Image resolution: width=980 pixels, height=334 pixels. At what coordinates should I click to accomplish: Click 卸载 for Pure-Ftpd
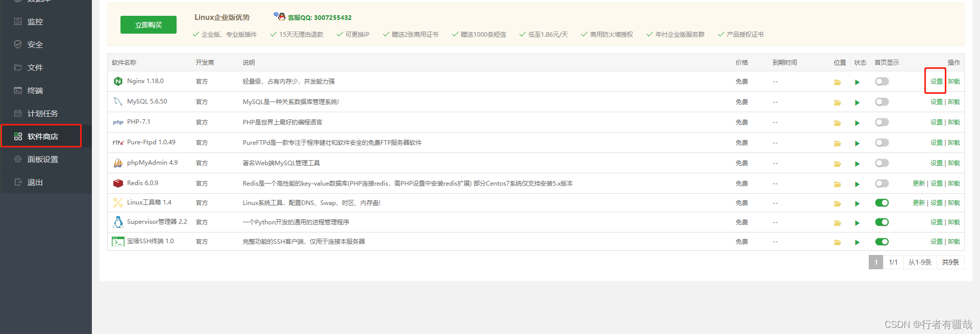[954, 143]
